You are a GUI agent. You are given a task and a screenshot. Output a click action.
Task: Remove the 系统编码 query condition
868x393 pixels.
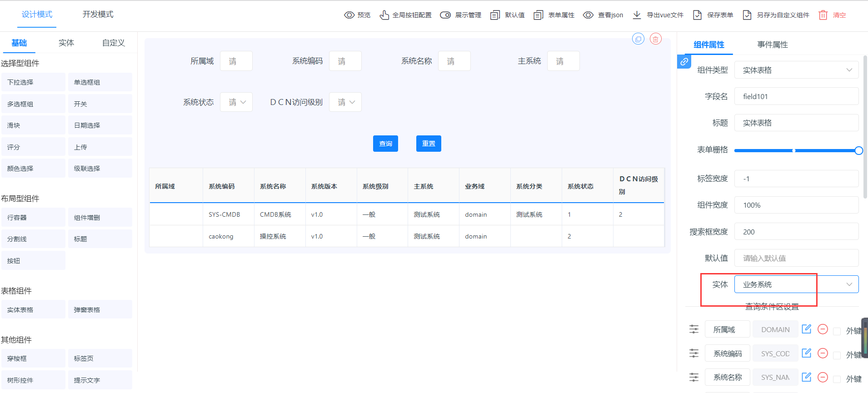tap(823, 353)
